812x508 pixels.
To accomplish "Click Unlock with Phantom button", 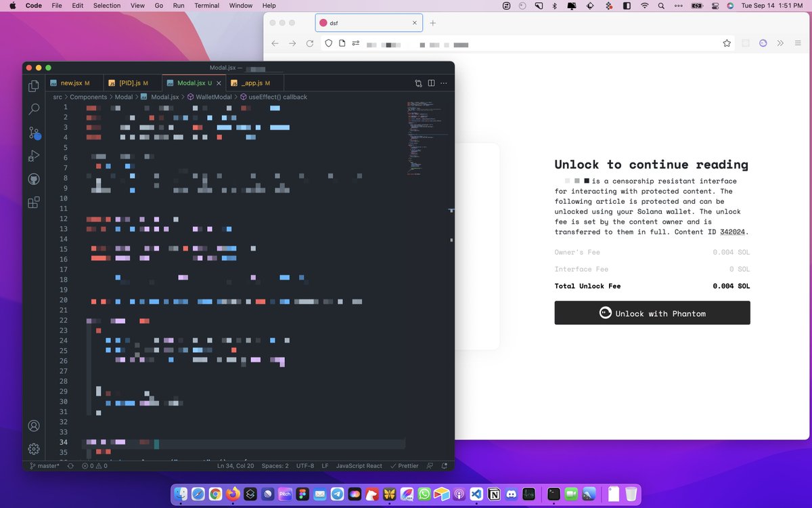I will click(x=652, y=313).
